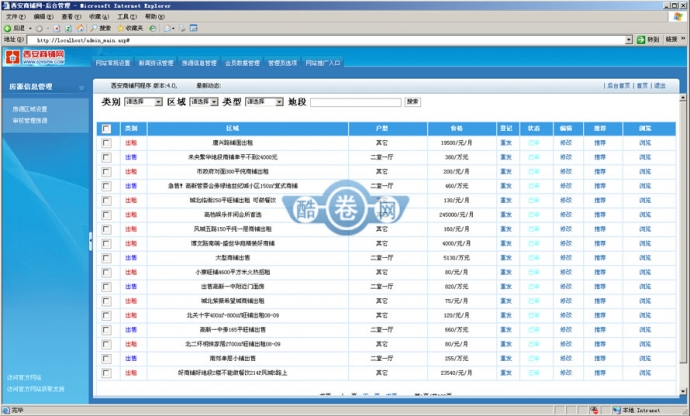Click 推荐 for row 大型商铺出售

pos(600,258)
